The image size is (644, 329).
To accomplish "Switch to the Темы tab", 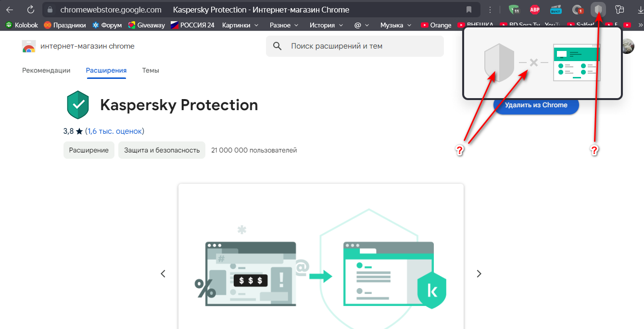I will pos(151,70).
